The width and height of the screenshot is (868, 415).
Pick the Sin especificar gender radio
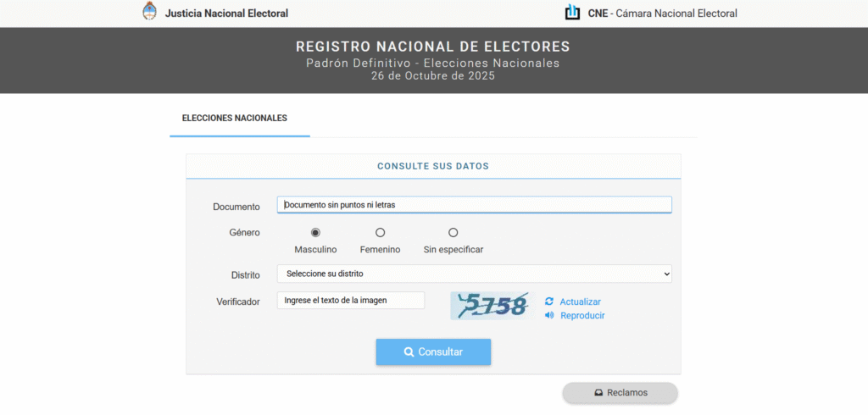[x=453, y=232]
